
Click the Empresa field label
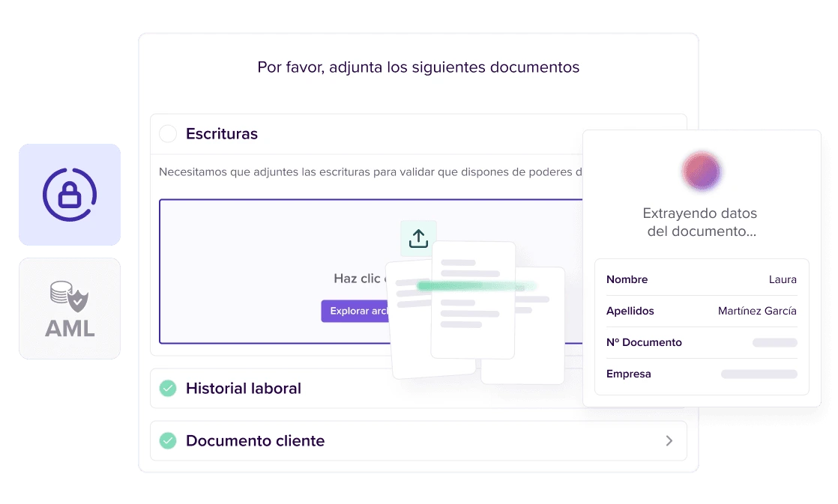coord(628,374)
